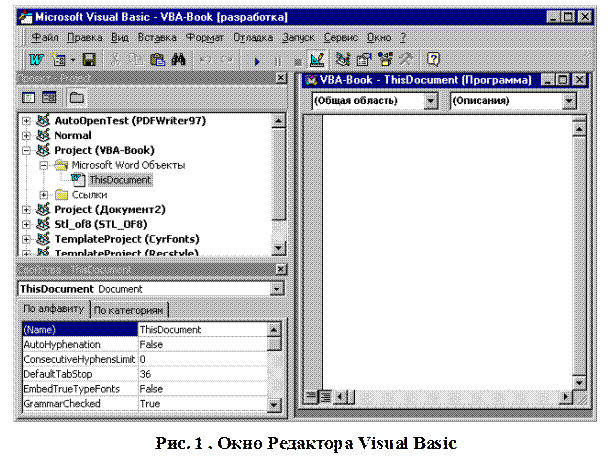Toggle Design Mode icon
Image resolution: width=612 pixels, height=467 pixels.
point(317,60)
